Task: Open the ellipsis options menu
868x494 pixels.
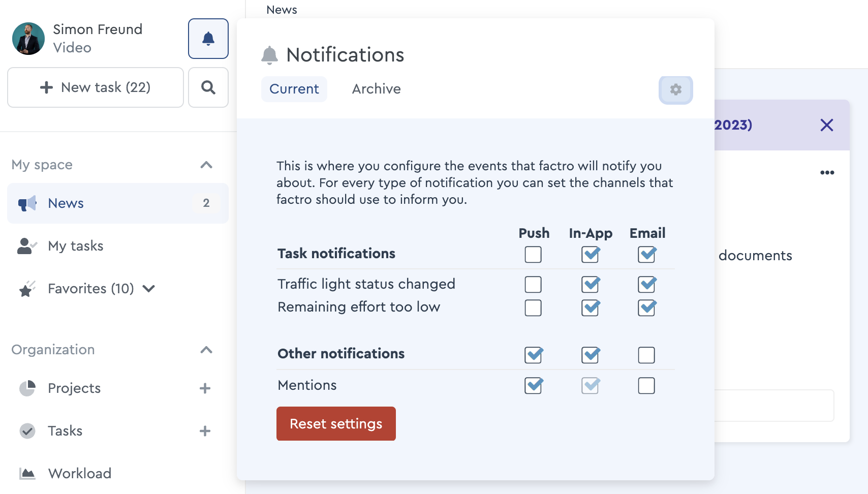Action: click(x=827, y=172)
